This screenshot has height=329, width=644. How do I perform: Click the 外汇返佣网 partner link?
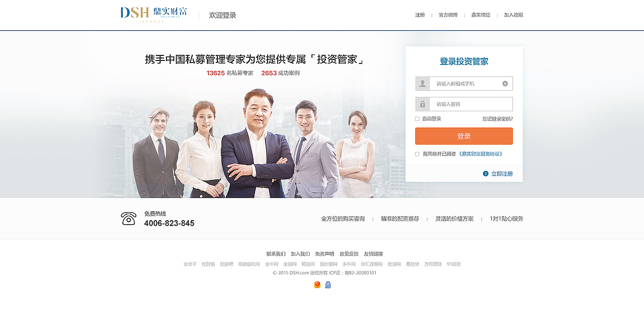coord(372,264)
